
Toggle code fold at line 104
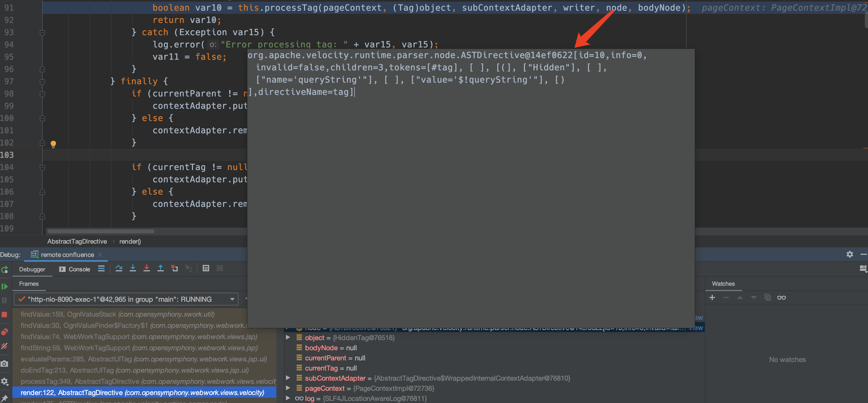(42, 167)
